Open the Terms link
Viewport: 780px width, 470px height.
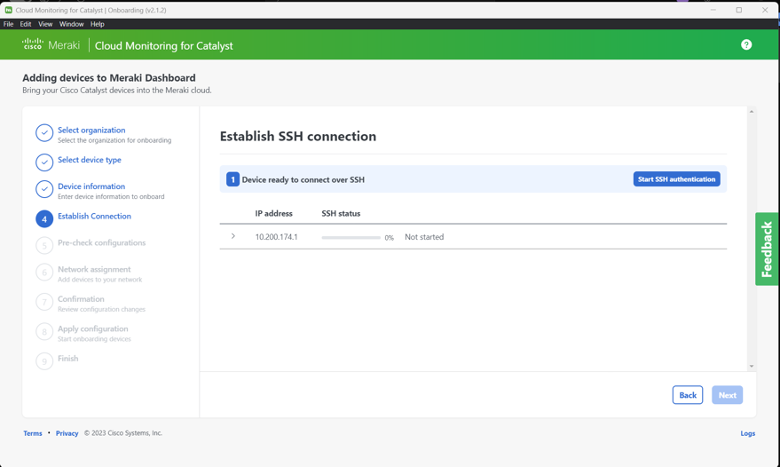33,433
